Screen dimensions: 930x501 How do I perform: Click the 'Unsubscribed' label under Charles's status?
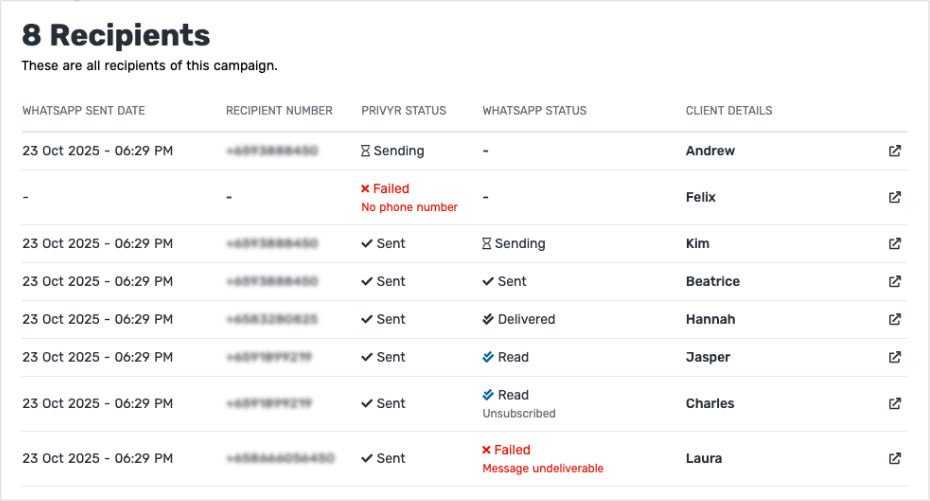[x=518, y=413]
